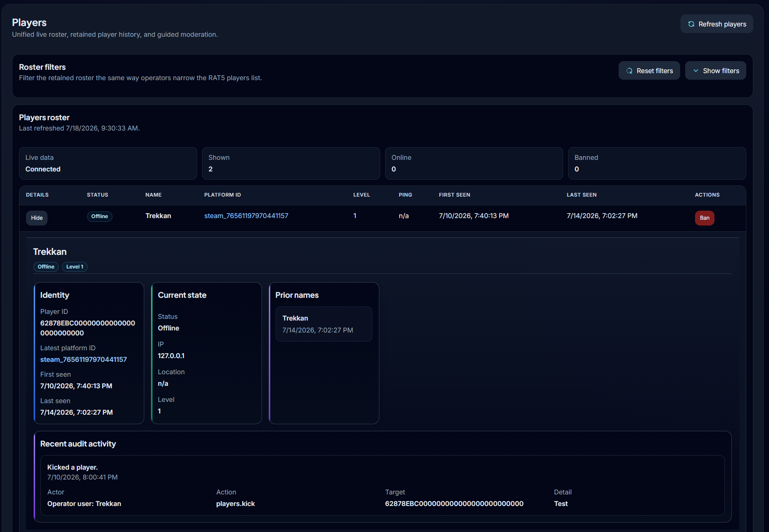Image resolution: width=769 pixels, height=532 pixels.
Task: Click the Banned count card
Action: tap(657, 163)
